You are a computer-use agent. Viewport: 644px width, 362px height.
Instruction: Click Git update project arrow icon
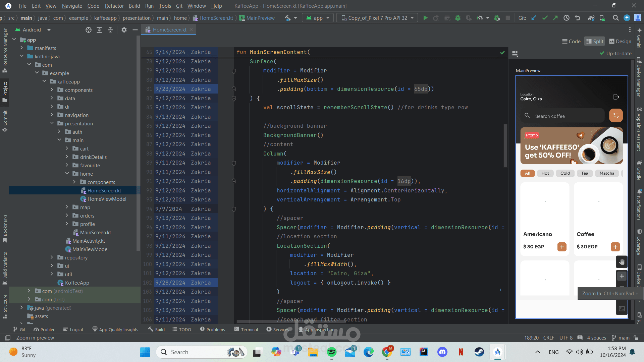coord(534,18)
